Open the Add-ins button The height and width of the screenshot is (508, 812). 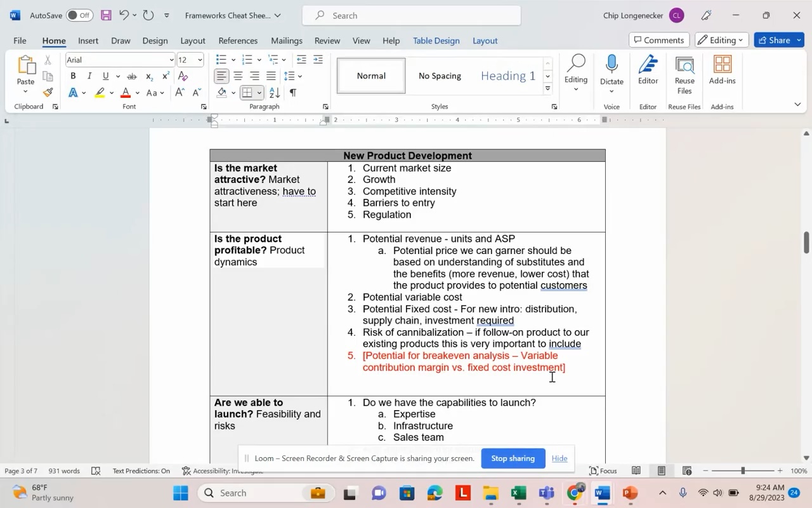723,70
